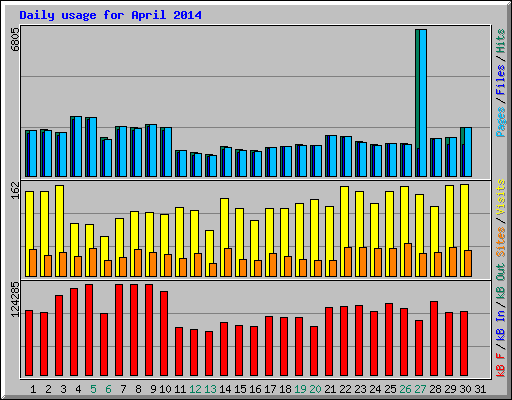Select the green "Hits" legend label
Viewport: 512px width, 400px height.
501,41
